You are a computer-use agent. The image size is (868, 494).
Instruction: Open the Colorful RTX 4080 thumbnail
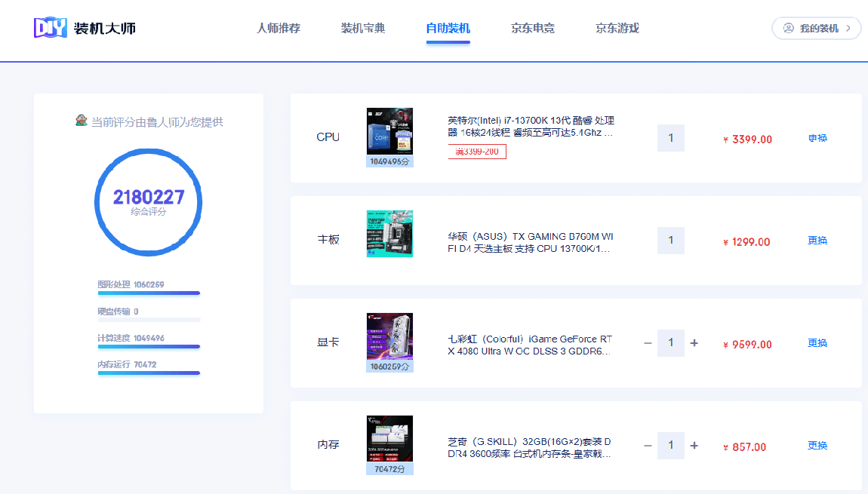point(389,336)
